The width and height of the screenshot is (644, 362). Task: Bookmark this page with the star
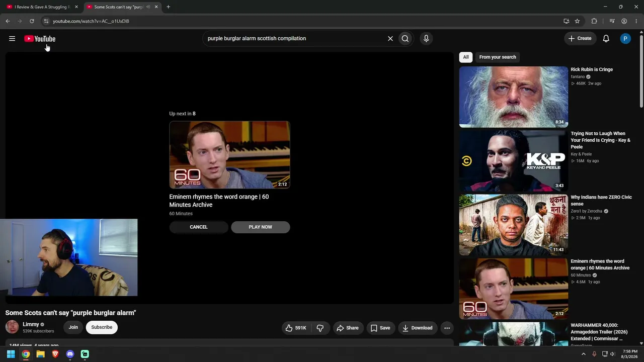pos(577,21)
